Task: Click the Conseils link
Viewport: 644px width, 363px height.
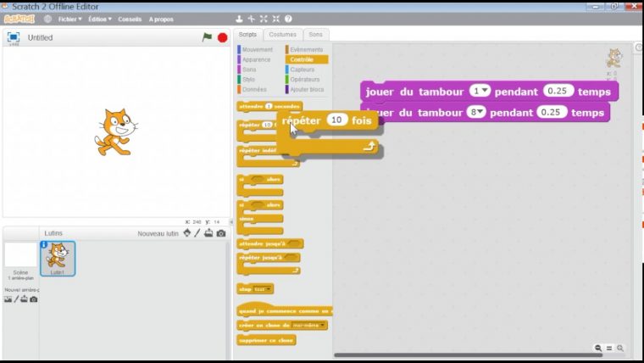Action: (130, 19)
